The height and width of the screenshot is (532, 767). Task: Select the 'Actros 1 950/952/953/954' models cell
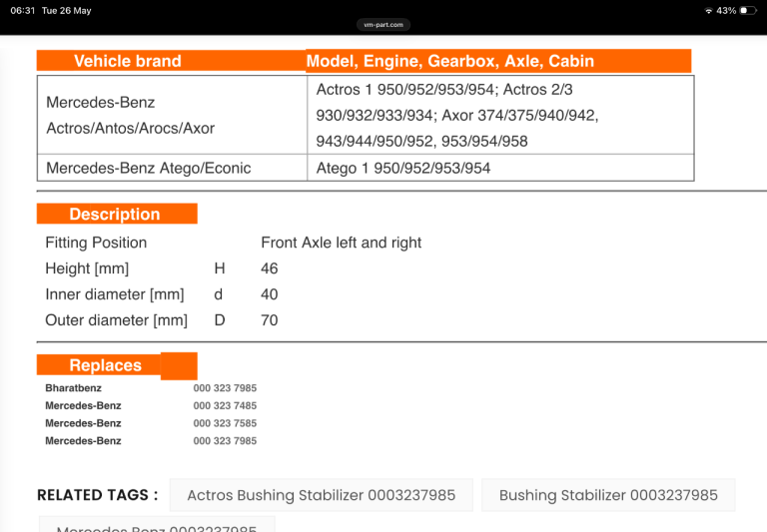(500, 115)
